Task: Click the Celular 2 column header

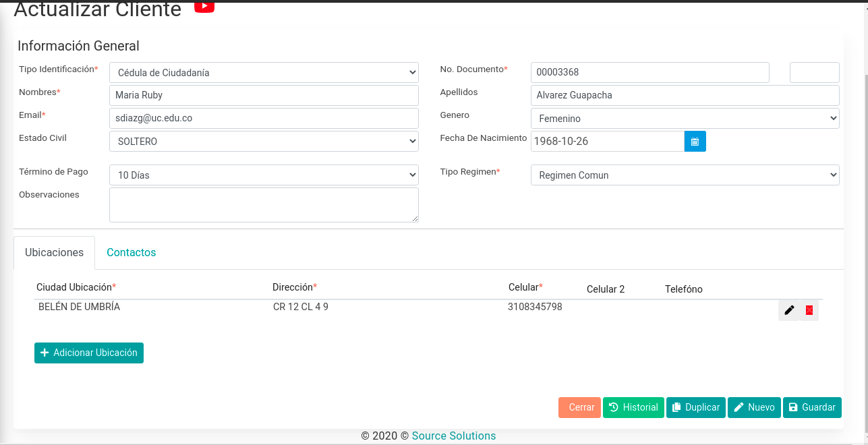Action: tap(606, 289)
